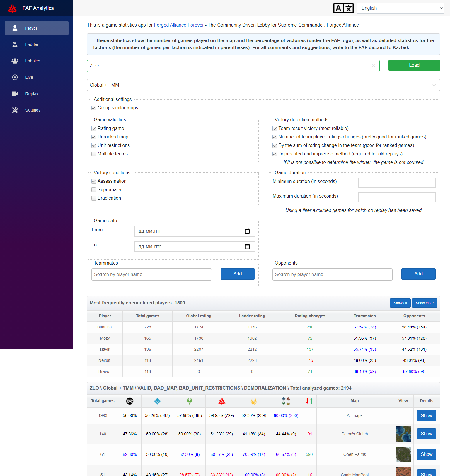Open the English language dropdown
The width and height of the screenshot is (450, 476).
point(400,8)
